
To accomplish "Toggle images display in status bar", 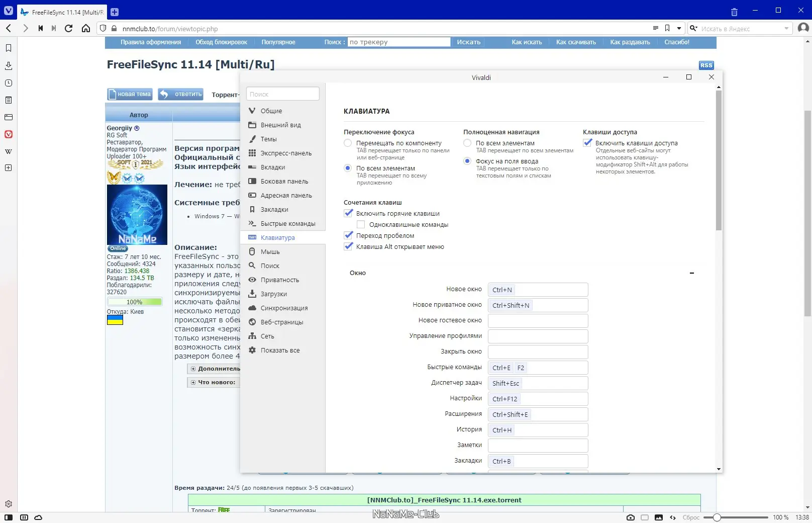I will 659,517.
